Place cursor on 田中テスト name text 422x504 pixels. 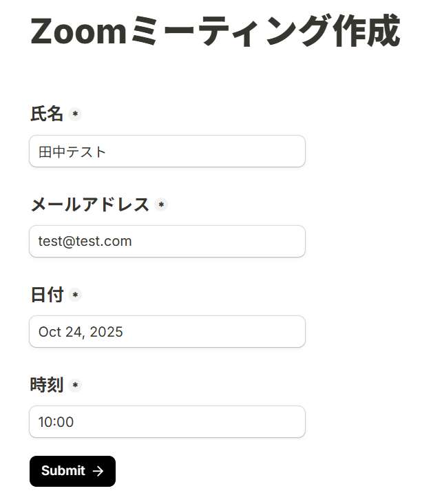pyautogui.click(x=72, y=152)
